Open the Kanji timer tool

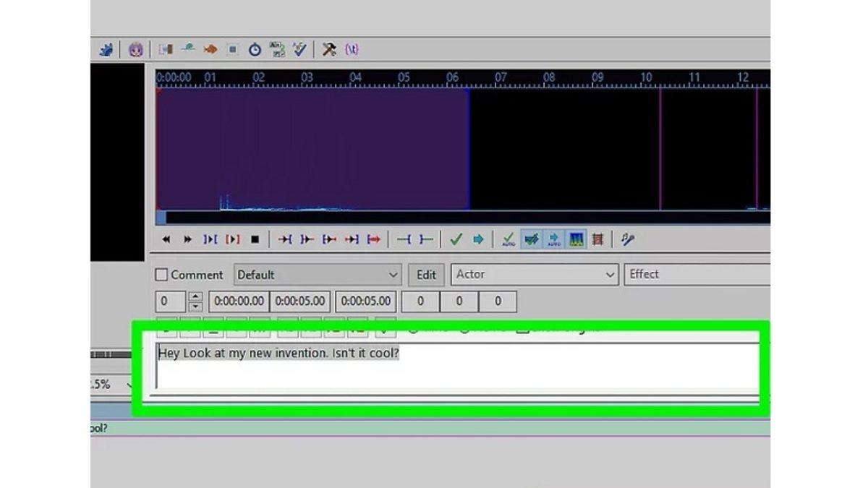[x=278, y=49]
